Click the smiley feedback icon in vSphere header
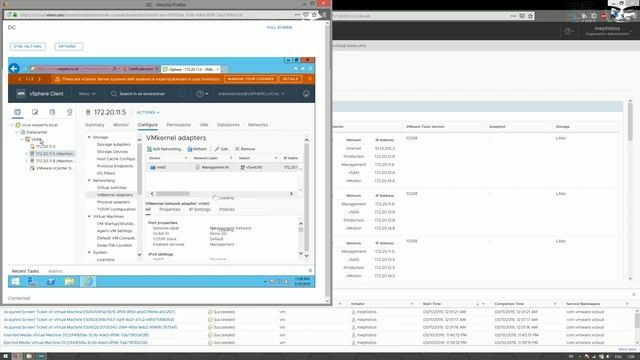The width and height of the screenshot is (640, 360). pyautogui.click(x=306, y=94)
